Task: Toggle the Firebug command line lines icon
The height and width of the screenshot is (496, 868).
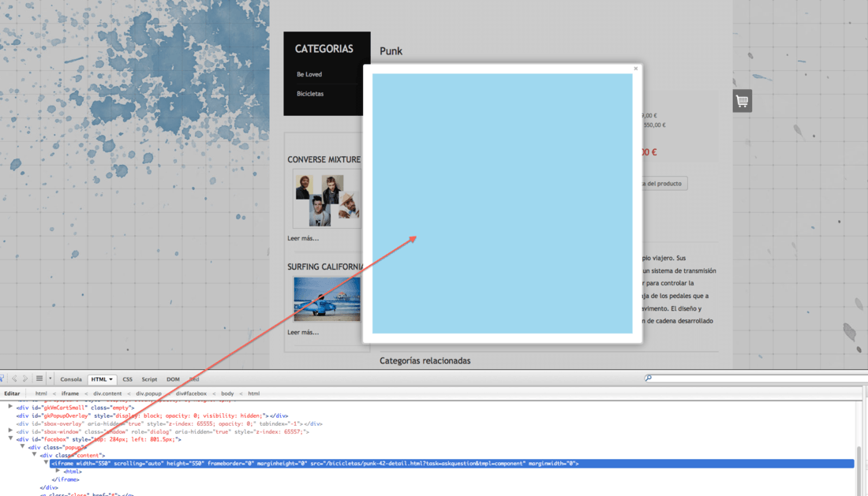Action: (x=39, y=379)
